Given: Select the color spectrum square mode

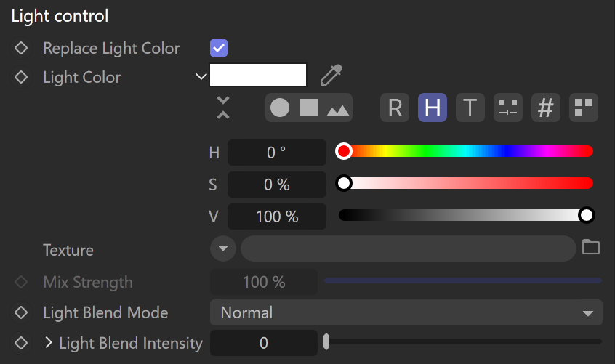Looking at the screenshot, I should [309, 108].
